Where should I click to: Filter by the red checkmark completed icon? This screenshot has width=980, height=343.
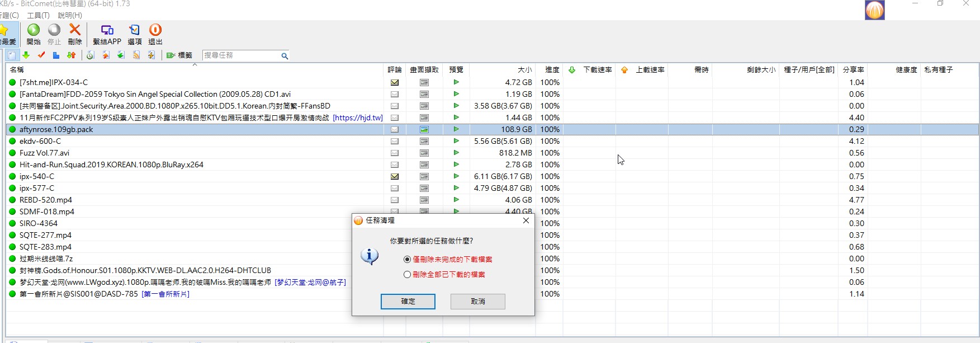pos(41,55)
